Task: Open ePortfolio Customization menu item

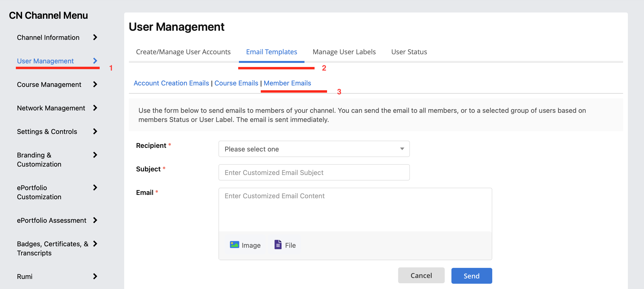Action: pyautogui.click(x=39, y=193)
